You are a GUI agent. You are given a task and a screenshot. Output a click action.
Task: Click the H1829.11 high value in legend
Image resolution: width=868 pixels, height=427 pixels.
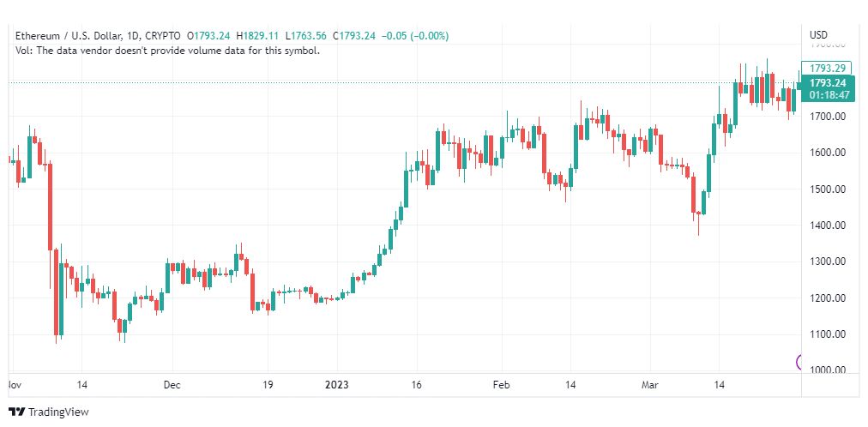pos(258,36)
